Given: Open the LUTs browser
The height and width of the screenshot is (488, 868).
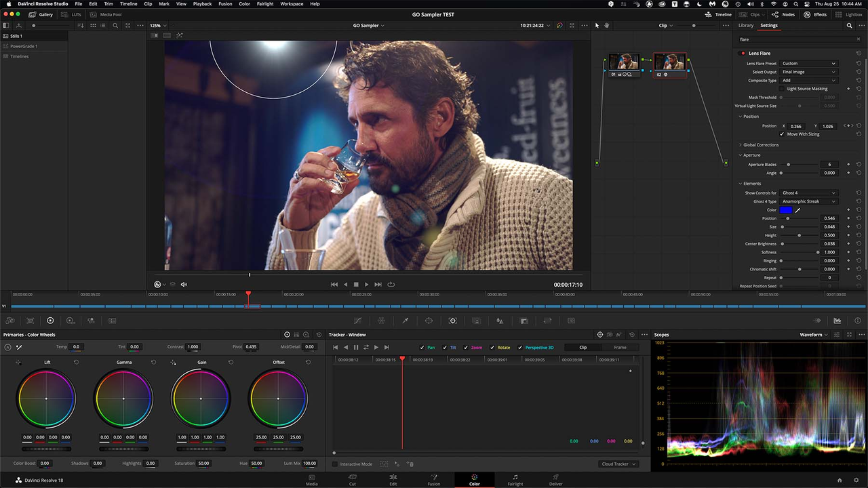Looking at the screenshot, I should pyautogui.click(x=76, y=14).
